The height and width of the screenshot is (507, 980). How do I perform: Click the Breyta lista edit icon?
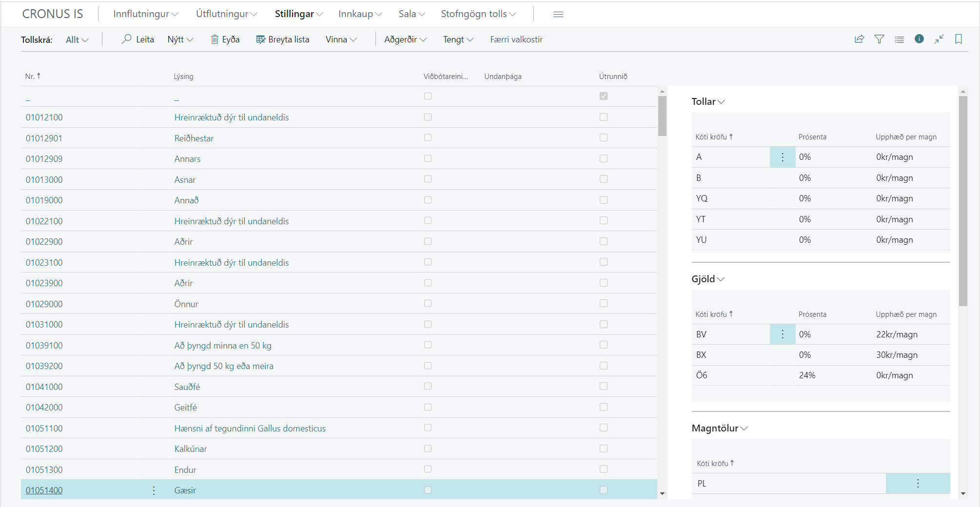[261, 39]
